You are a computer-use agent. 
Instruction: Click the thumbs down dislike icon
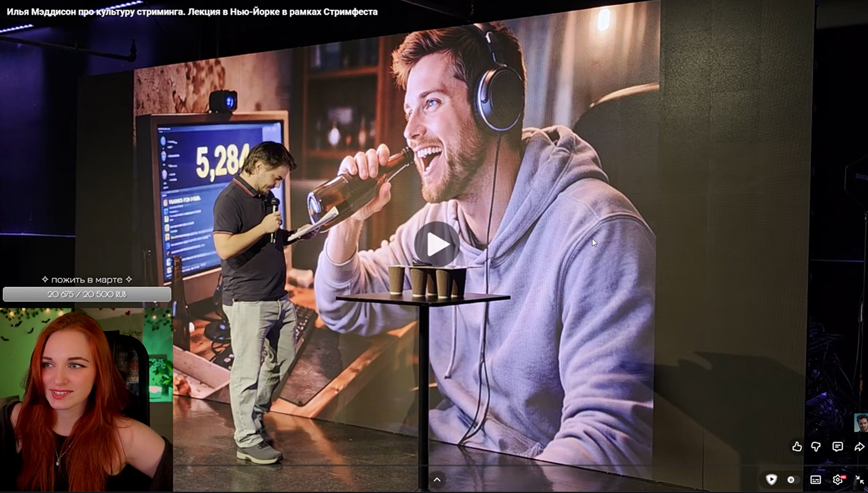pyautogui.click(x=816, y=447)
